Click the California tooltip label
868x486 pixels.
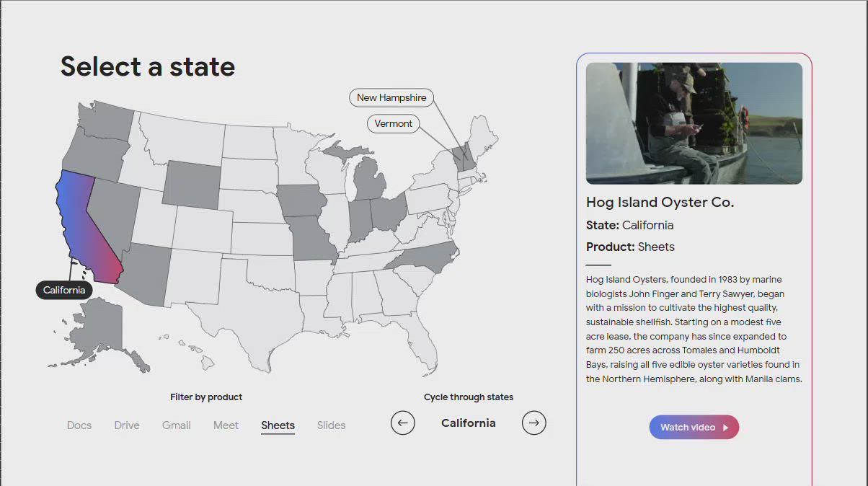tap(64, 291)
